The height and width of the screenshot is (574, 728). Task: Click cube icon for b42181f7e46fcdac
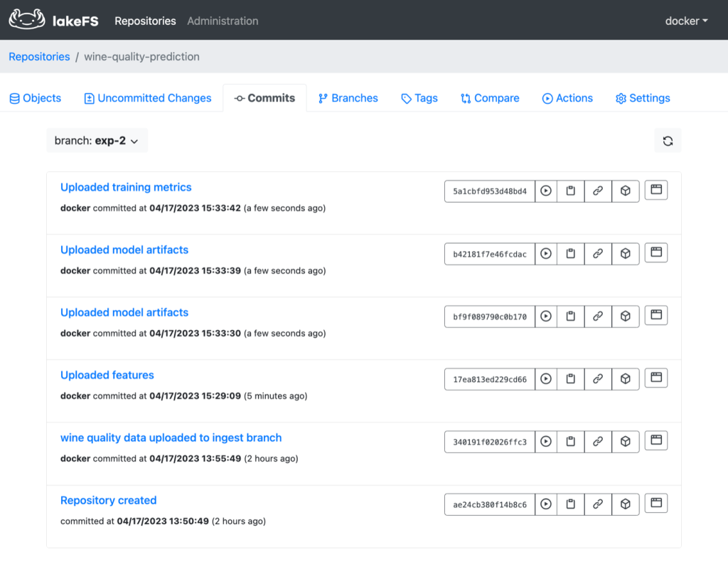[626, 254]
